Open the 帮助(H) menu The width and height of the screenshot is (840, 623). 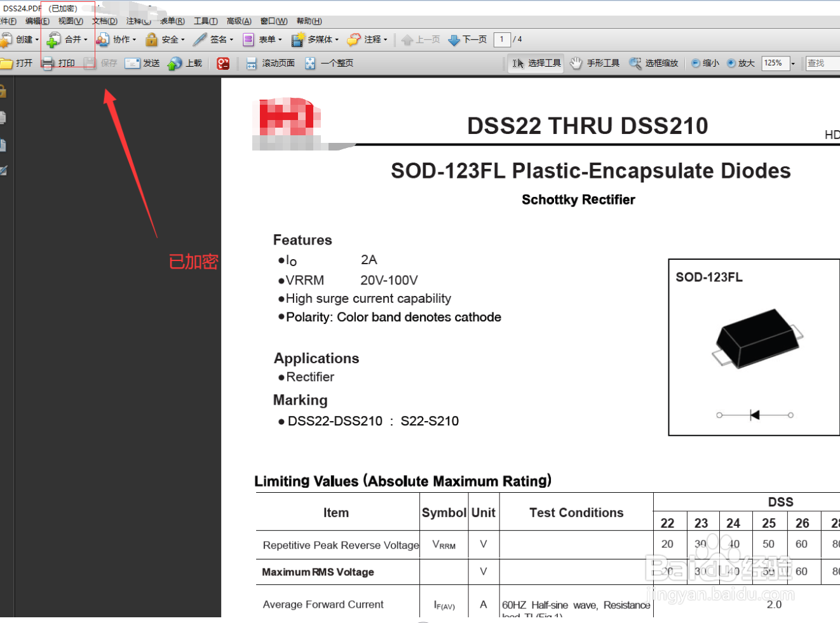click(x=309, y=22)
